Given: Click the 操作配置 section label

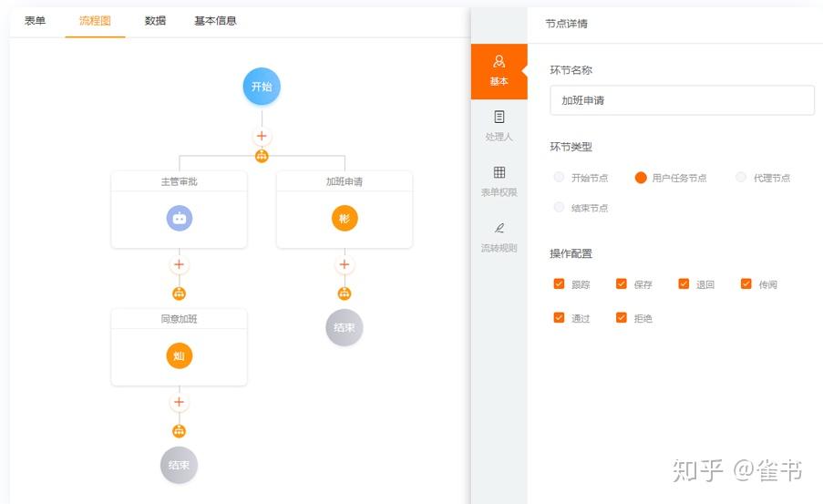Looking at the screenshot, I should click(x=571, y=253).
